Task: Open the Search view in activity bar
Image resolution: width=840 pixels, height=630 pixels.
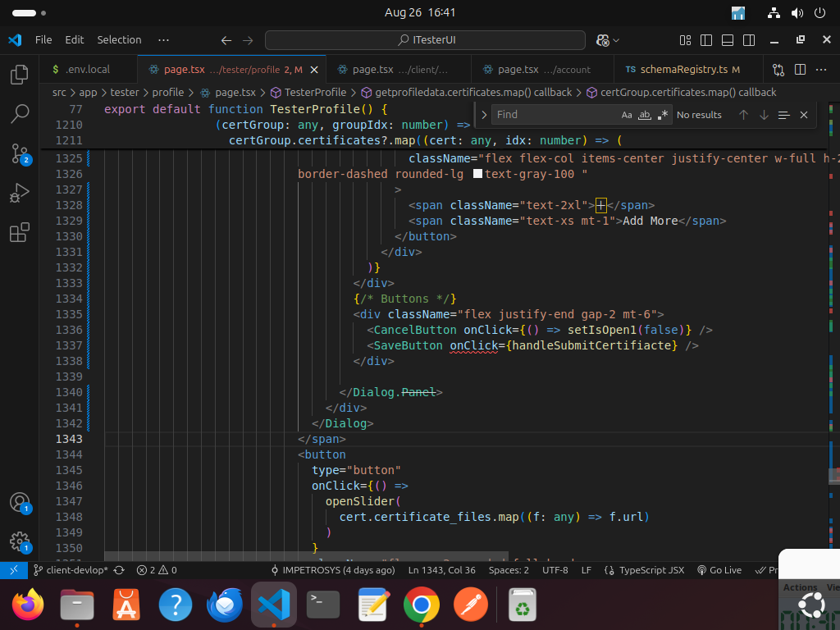Action: click(x=19, y=114)
